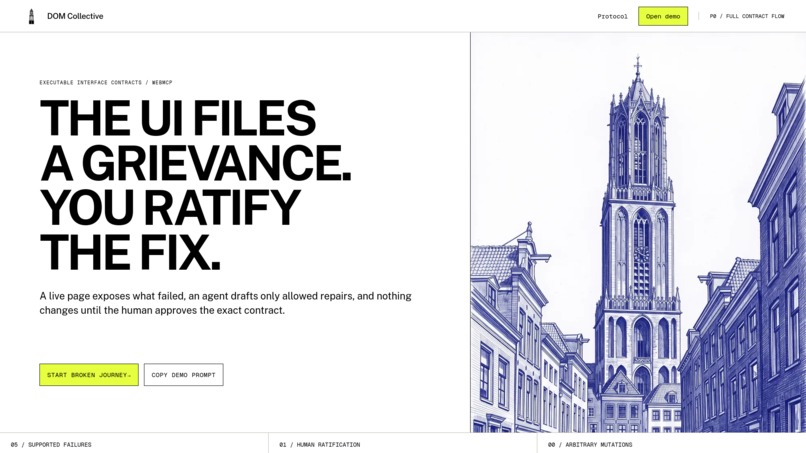
Task: Click the headline 'The UI files a grievance'
Action: pyautogui.click(x=195, y=185)
